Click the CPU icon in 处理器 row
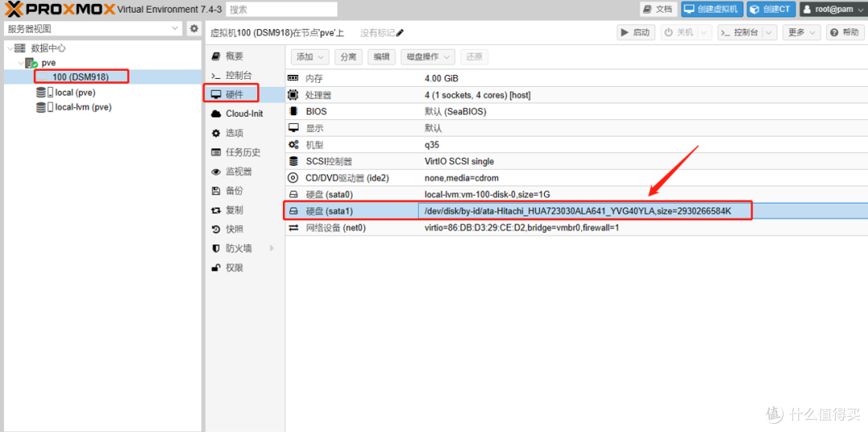Viewport: 868px width, 432px height. 293,95
